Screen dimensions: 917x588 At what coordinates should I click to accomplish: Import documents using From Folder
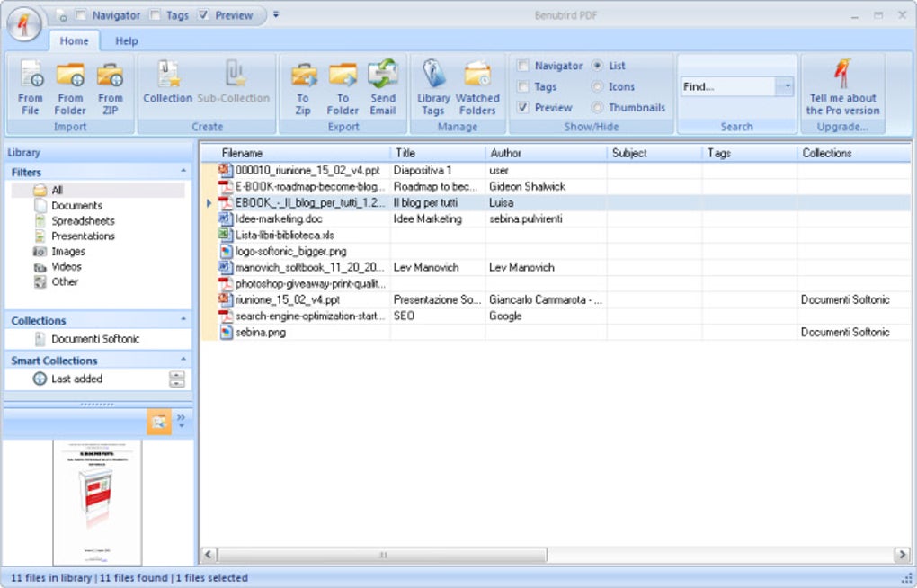(x=70, y=87)
